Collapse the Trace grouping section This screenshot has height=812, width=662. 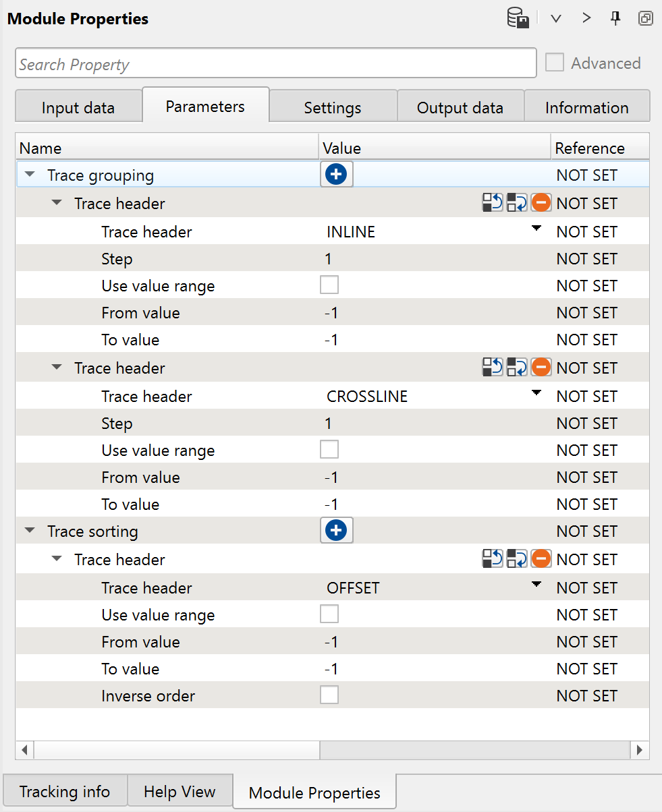[29, 175]
